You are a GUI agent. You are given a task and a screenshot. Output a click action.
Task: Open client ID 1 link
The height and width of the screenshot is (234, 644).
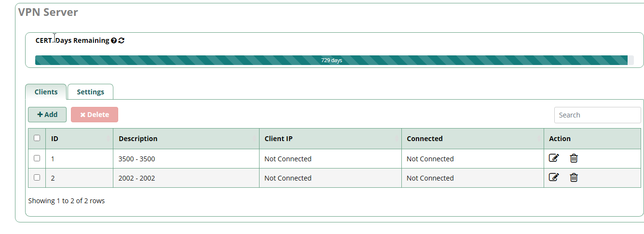click(53, 158)
